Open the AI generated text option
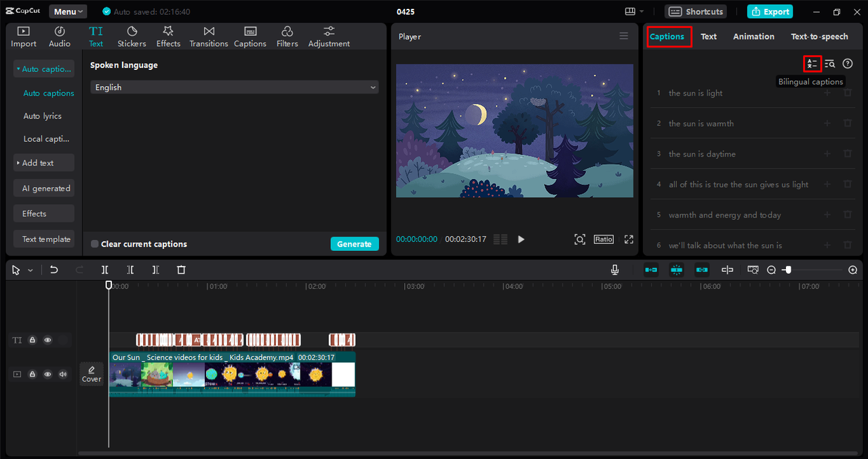The height and width of the screenshot is (459, 868). point(43,188)
